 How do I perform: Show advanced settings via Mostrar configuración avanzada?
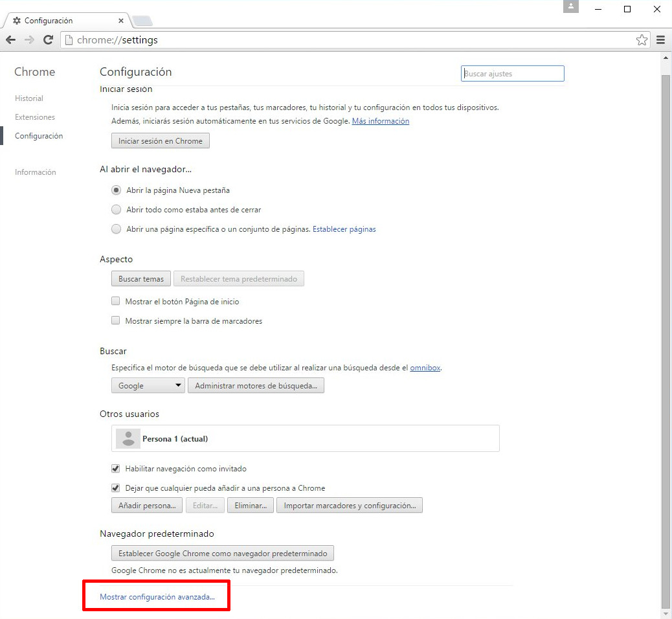tap(157, 597)
